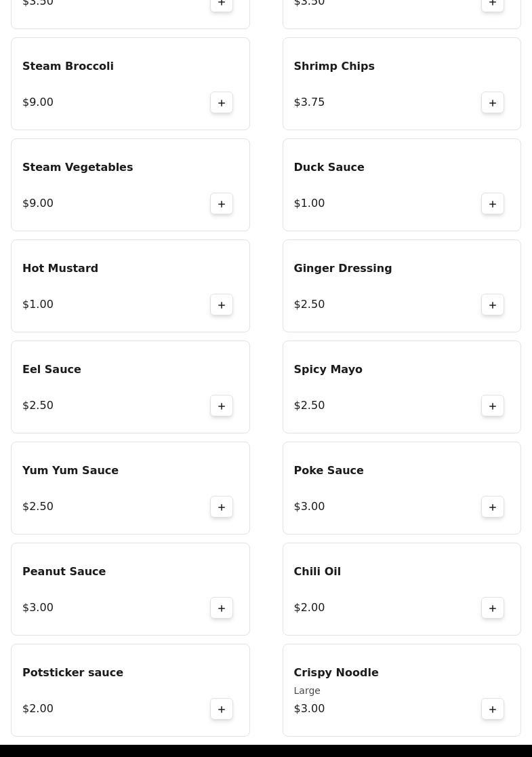Add Potsticker sauce to order
This screenshot has width=532, height=757.
coord(222,710)
